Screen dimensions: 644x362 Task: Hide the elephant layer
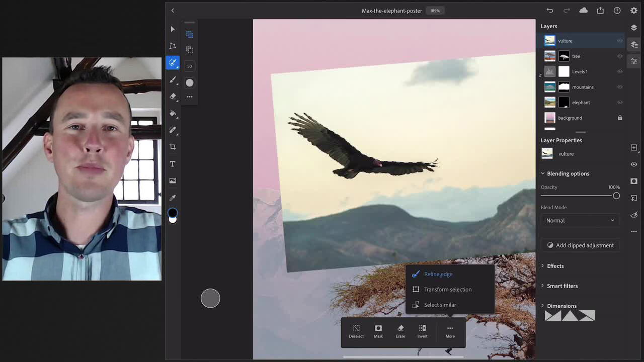(620, 102)
